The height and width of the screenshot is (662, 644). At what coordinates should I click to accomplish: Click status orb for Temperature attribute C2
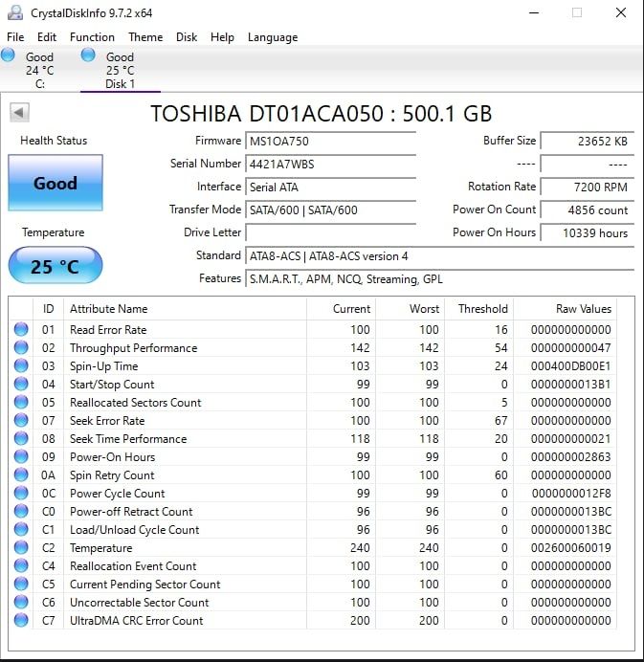[21, 547]
